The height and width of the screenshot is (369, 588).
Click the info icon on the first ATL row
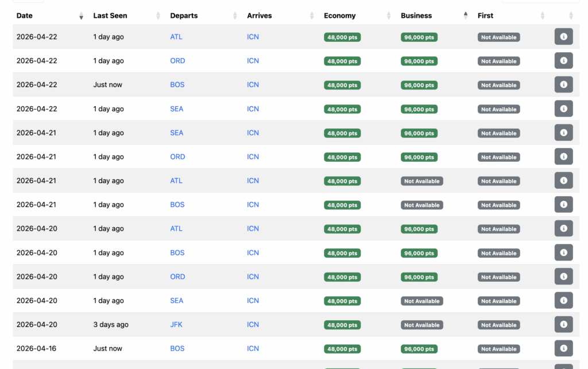coord(563,36)
